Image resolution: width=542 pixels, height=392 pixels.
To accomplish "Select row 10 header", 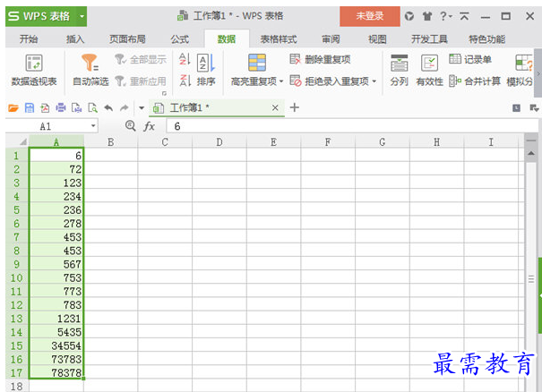I will (x=17, y=278).
